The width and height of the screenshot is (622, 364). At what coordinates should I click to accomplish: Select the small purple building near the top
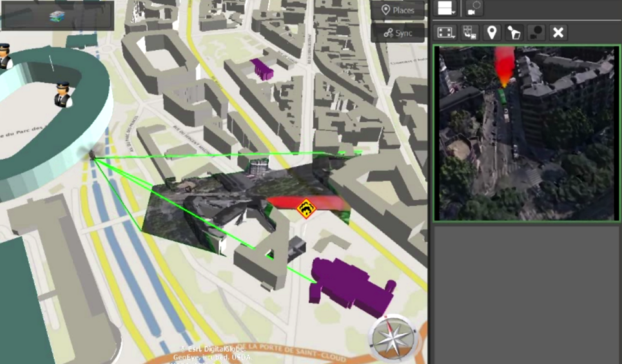[262, 68]
